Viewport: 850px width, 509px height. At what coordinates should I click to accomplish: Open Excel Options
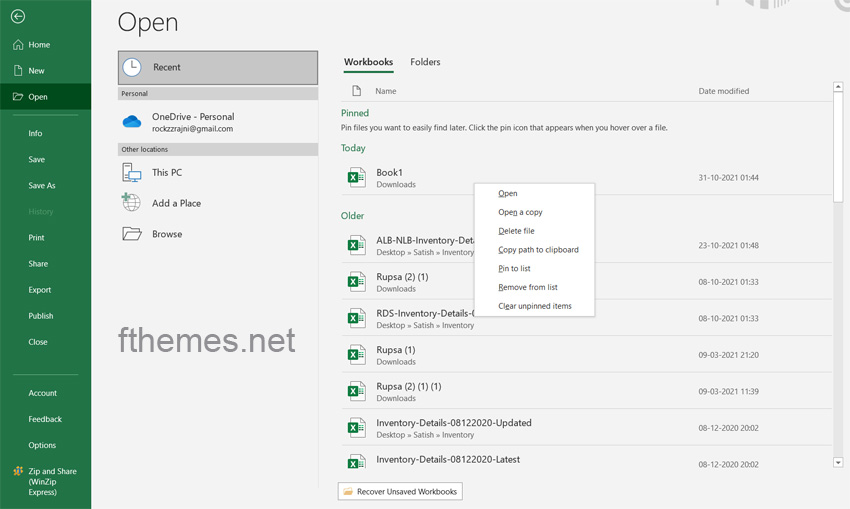point(42,445)
